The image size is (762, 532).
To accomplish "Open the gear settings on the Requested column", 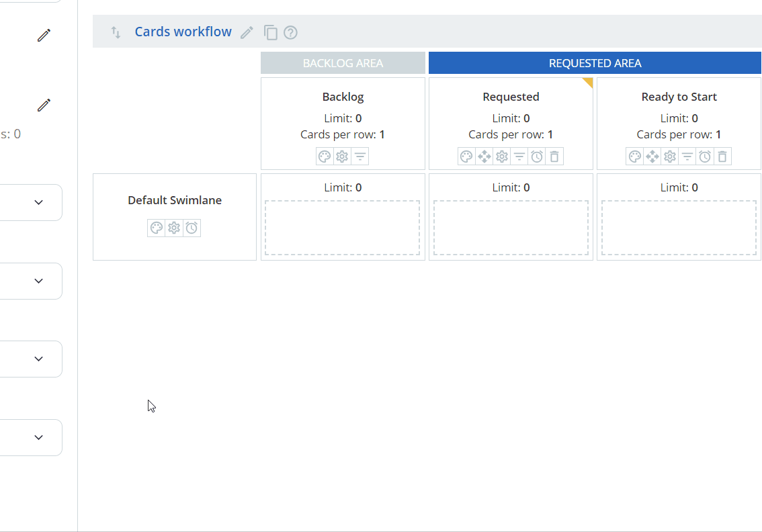I will coord(501,156).
